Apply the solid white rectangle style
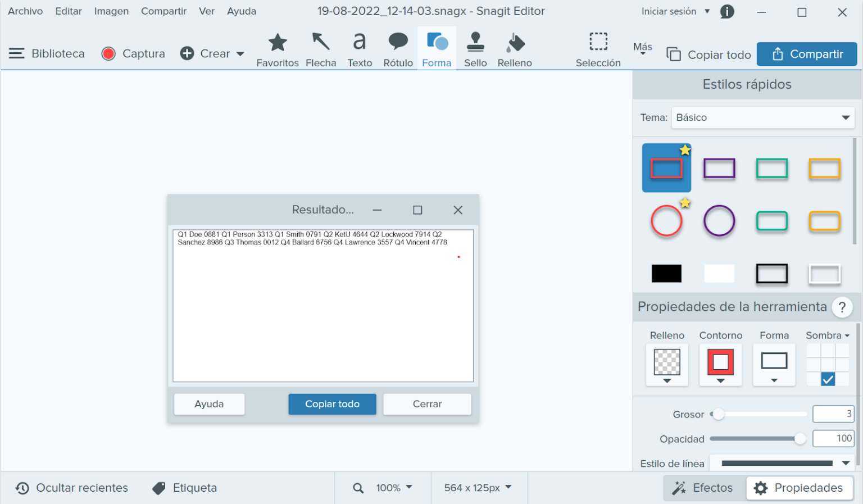 pyautogui.click(x=719, y=274)
